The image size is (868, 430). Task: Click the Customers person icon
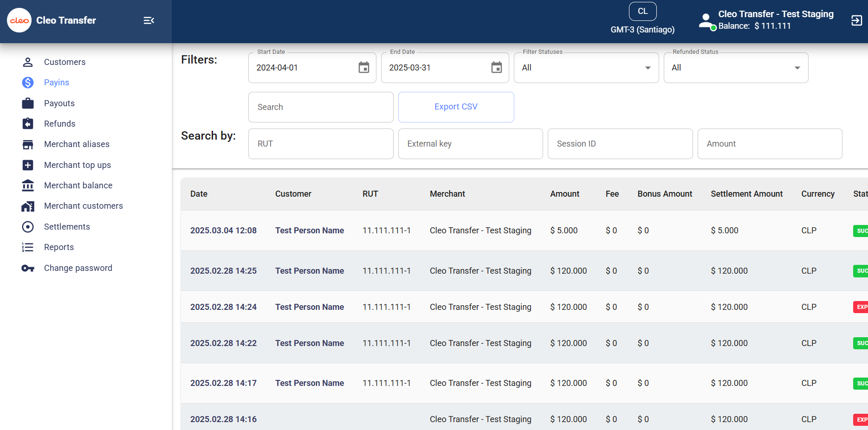pyautogui.click(x=28, y=62)
